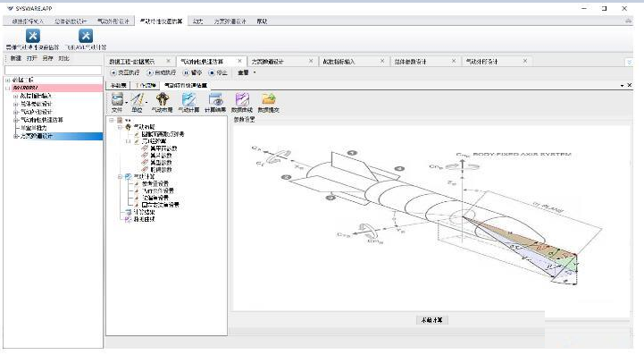Close the 数据工程-数据展示 document tab
Viewport: 644px width, 355px height.
pos(169,61)
